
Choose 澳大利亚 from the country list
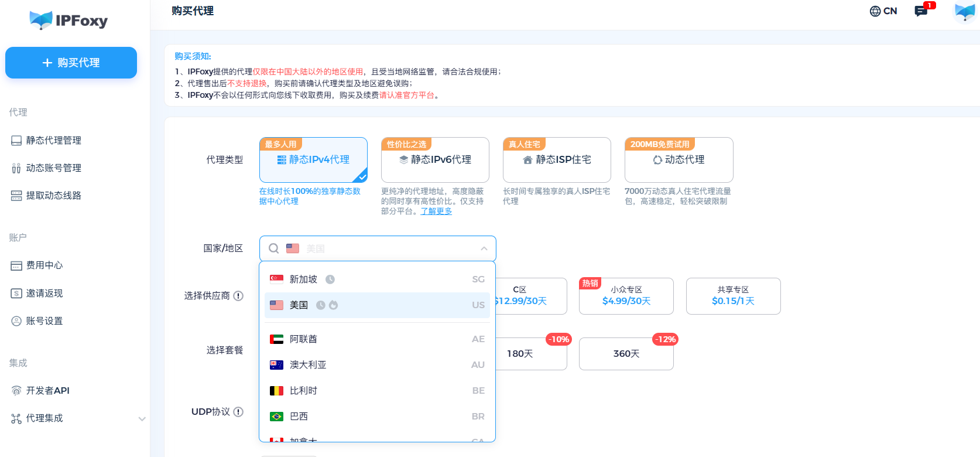(308, 365)
